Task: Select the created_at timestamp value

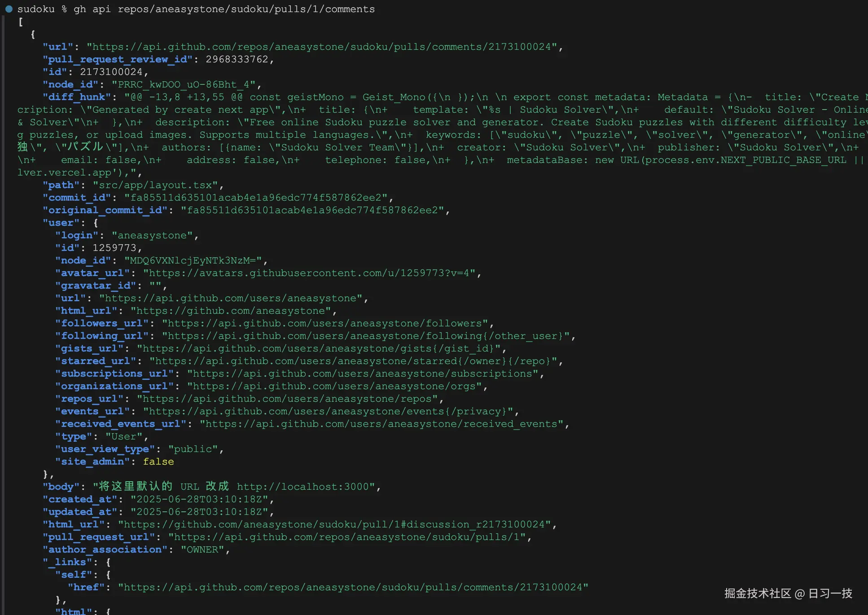Action: pos(201,499)
